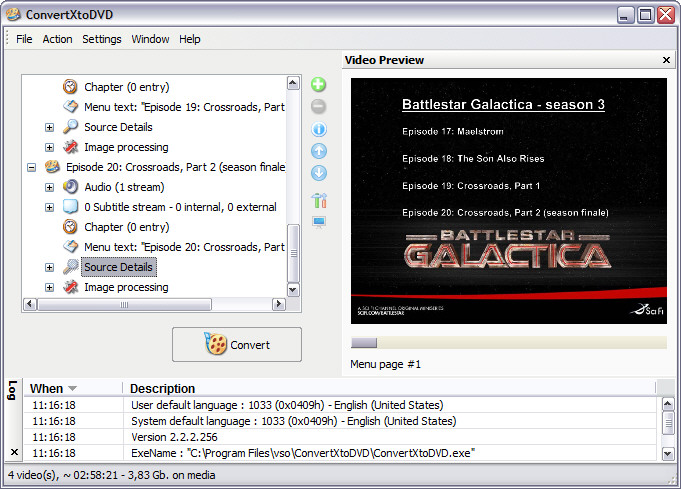
Task: Open the tools settings icon
Action: point(319,200)
